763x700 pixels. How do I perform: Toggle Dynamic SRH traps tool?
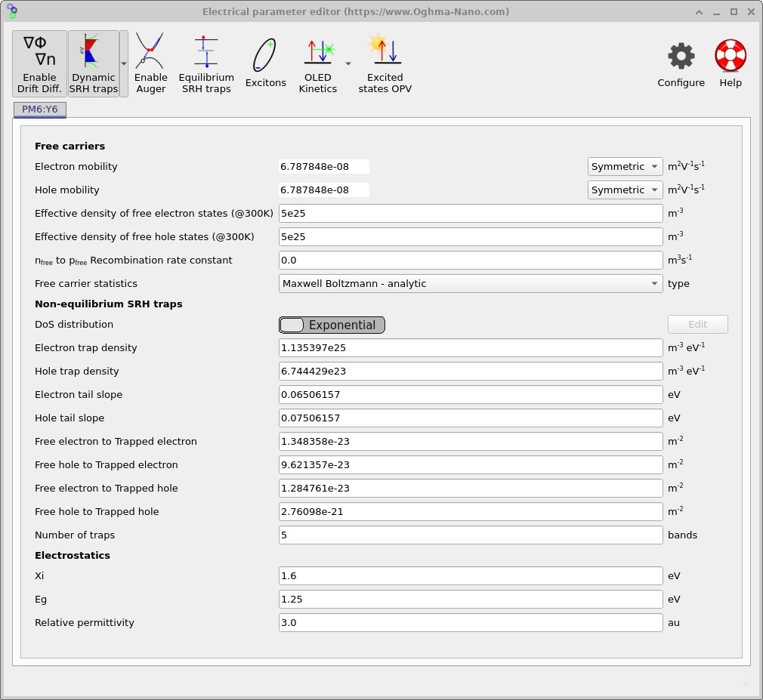click(x=94, y=63)
